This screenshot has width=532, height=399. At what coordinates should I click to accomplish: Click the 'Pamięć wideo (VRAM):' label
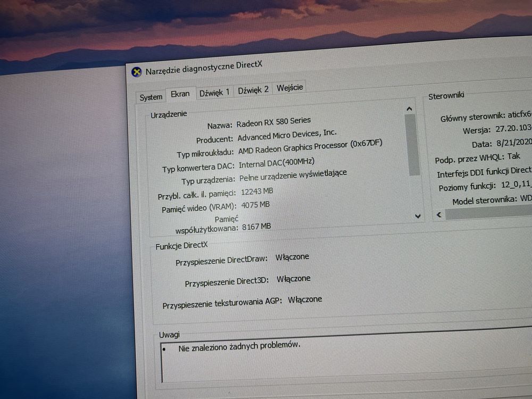tap(199, 208)
